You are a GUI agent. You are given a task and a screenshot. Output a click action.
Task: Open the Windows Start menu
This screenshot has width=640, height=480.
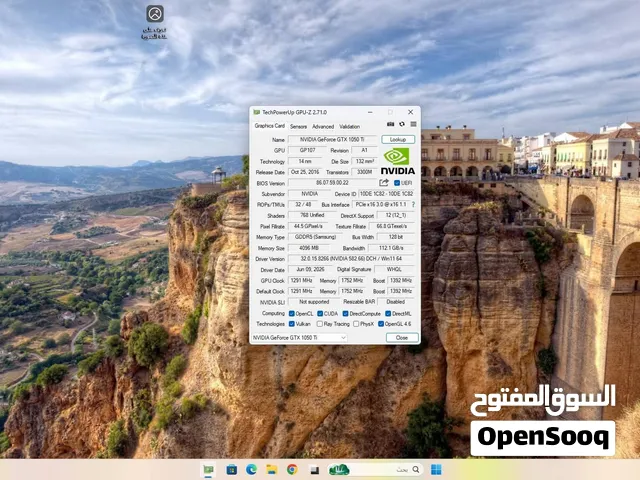pos(436,470)
